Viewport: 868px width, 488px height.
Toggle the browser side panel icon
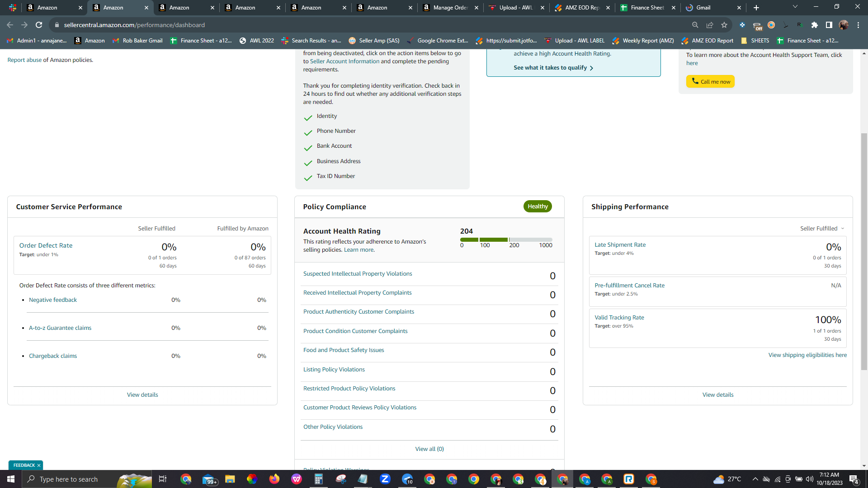[x=829, y=25]
